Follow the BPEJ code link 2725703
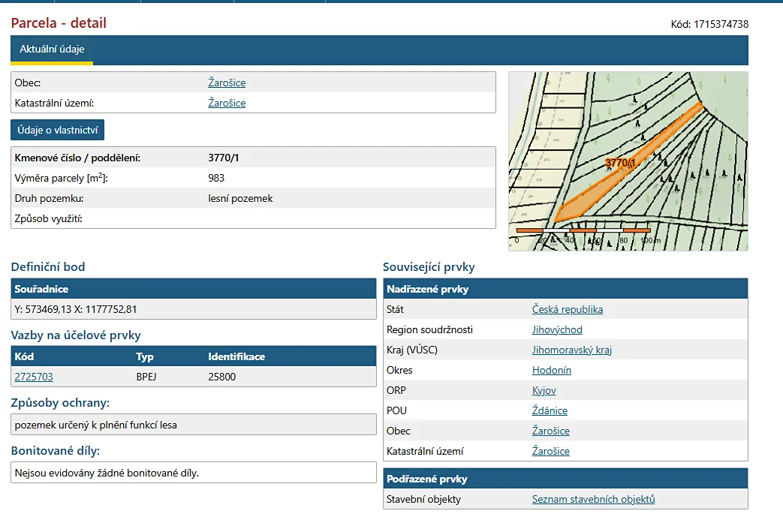The height and width of the screenshot is (532, 783). click(34, 377)
